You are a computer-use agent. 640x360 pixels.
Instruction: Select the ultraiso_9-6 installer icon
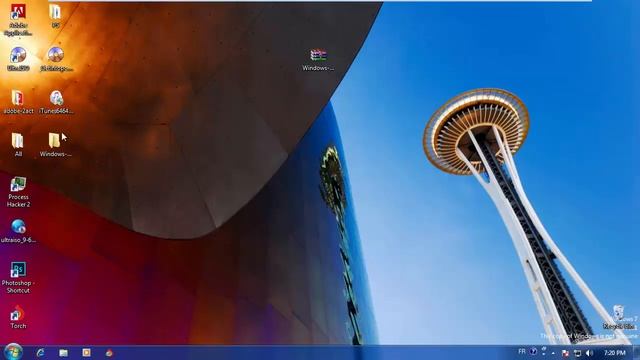click(18, 231)
